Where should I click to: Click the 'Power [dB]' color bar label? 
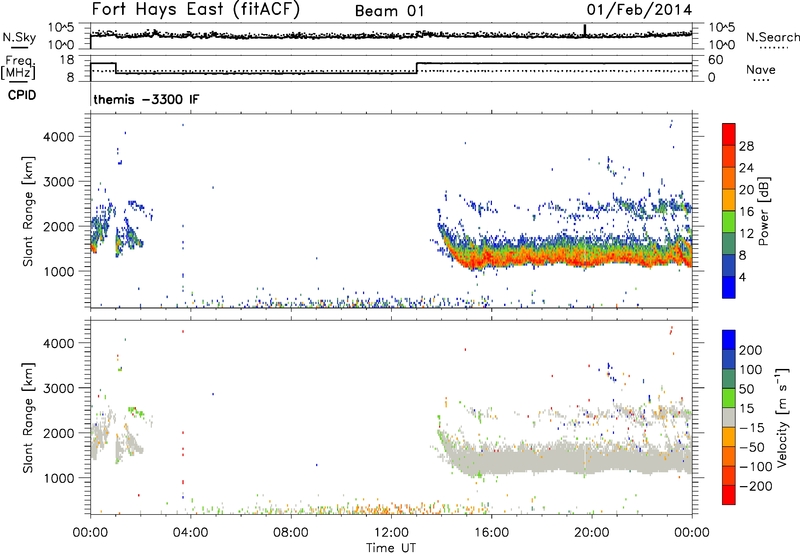click(764, 211)
